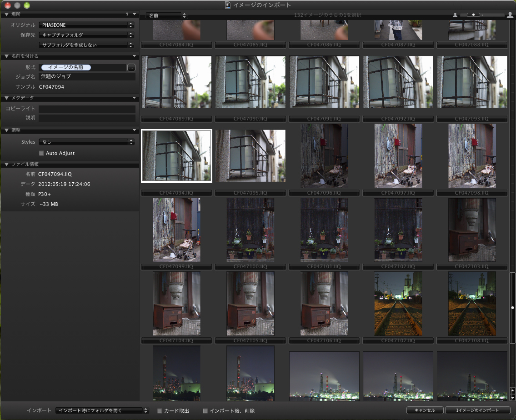Collapse the ファイル情報 section triangle
Screen dimensions: 516x420
pos(6,164)
